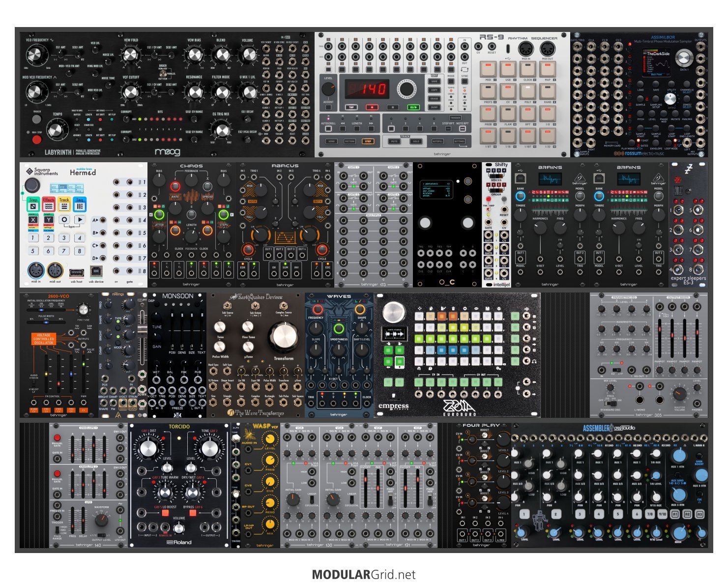
Task: Click the RS-9 AUTOFILL button
Action: tap(437, 142)
